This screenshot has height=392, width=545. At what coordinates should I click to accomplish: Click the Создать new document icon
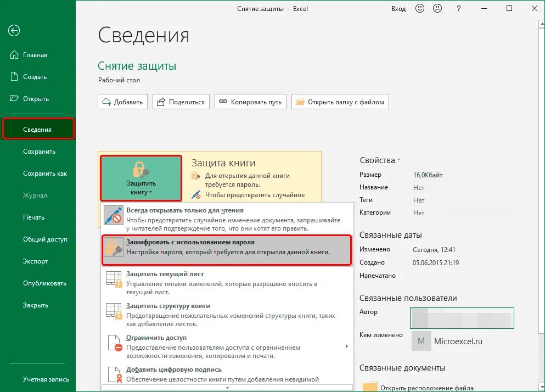[x=14, y=76]
